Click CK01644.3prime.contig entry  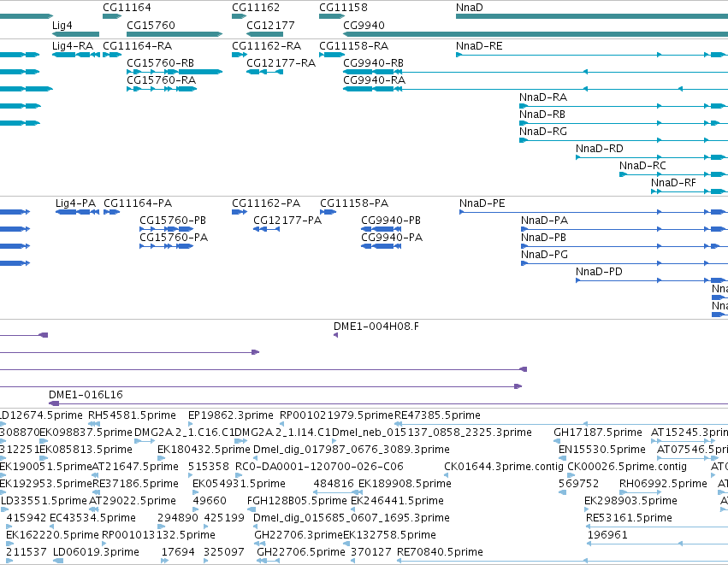[x=504, y=467]
